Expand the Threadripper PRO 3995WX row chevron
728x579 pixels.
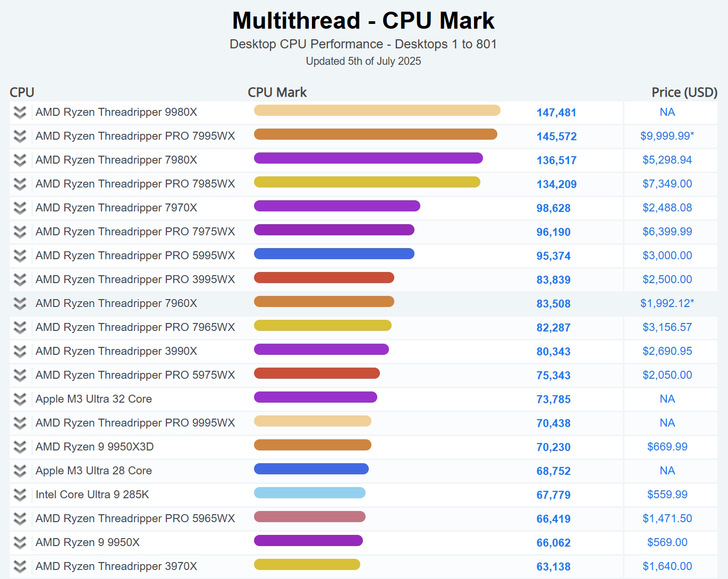[x=20, y=280]
